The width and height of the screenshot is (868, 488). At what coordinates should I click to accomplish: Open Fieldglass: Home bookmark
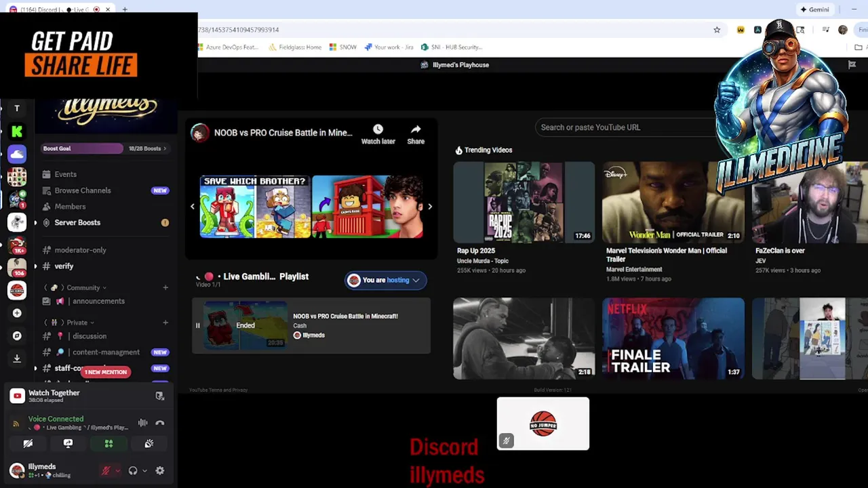click(295, 47)
